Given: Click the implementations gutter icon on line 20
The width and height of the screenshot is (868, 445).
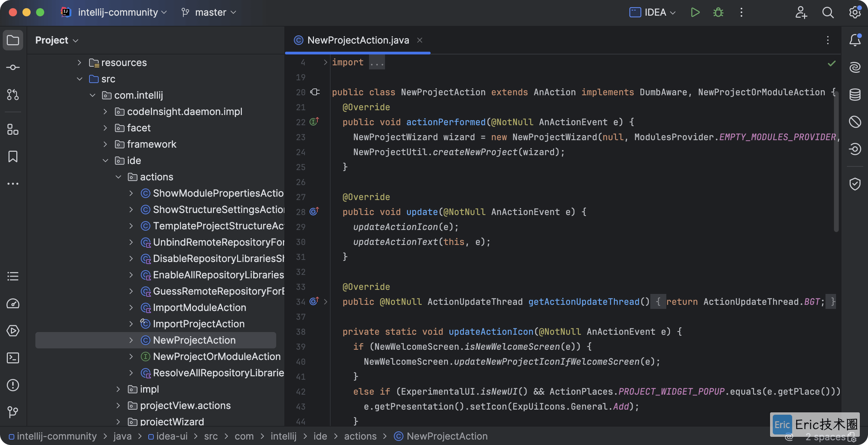Looking at the screenshot, I should click(315, 92).
